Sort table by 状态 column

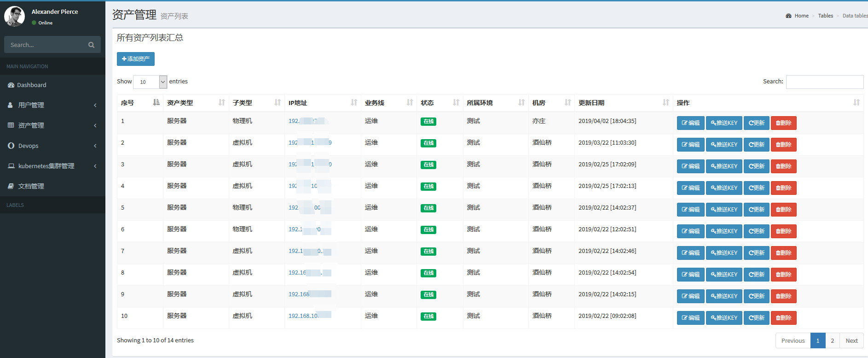tap(440, 103)
